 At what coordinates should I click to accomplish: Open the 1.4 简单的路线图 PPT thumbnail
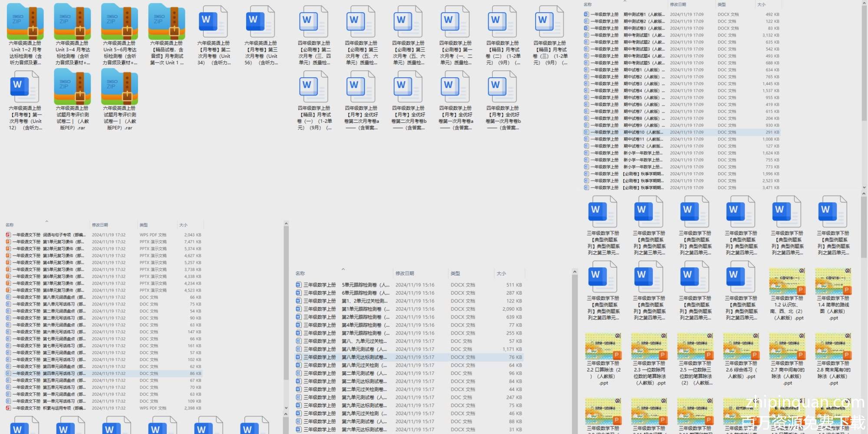click(833, 282)
